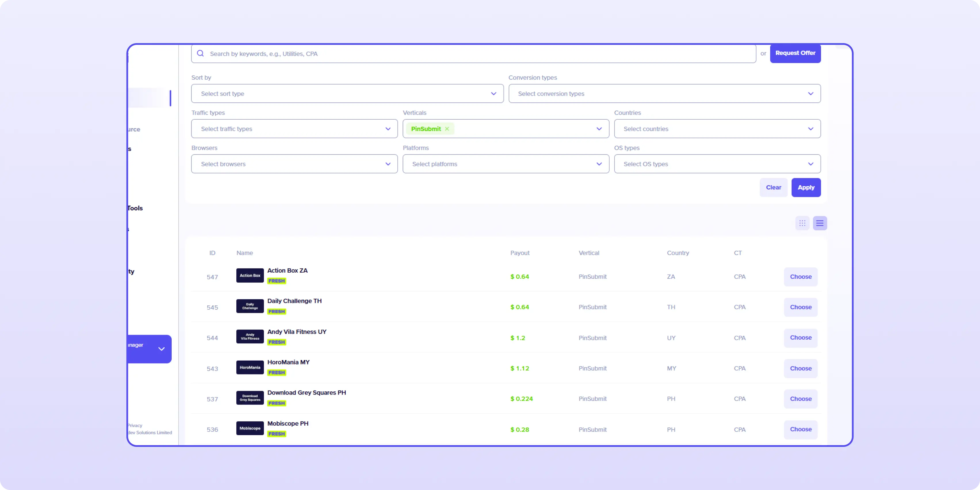
Task: Switch to grid view layout
Action: (x=802, y=223)
